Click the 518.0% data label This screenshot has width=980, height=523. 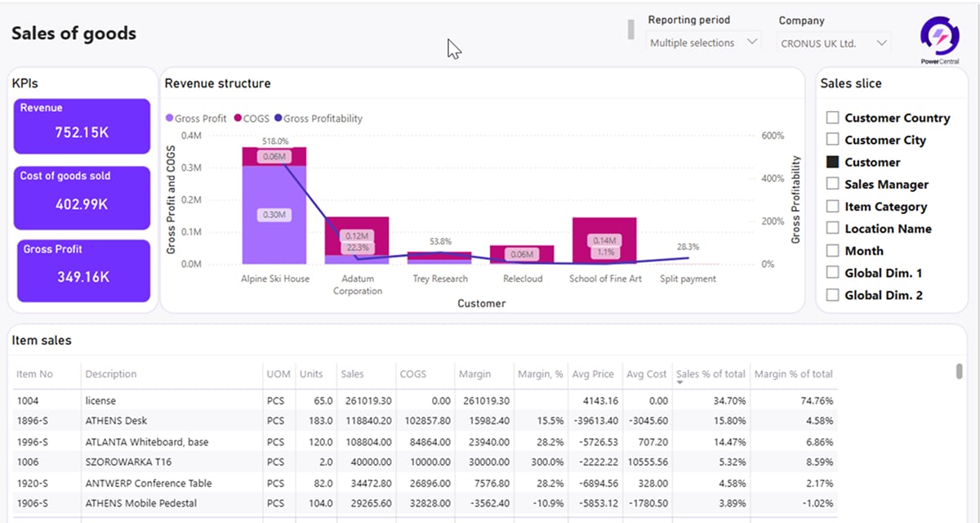275,141
